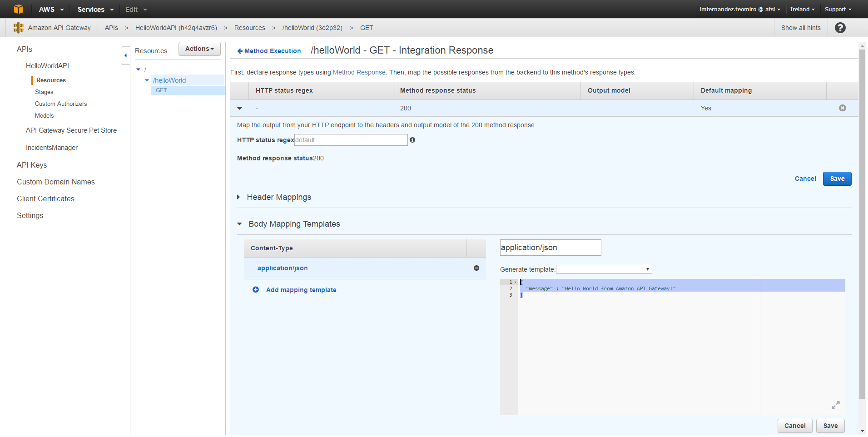The image size is (868, 437).
Task: Open Custom Authorizers in sidebar
Action: (x=61, y=104)
